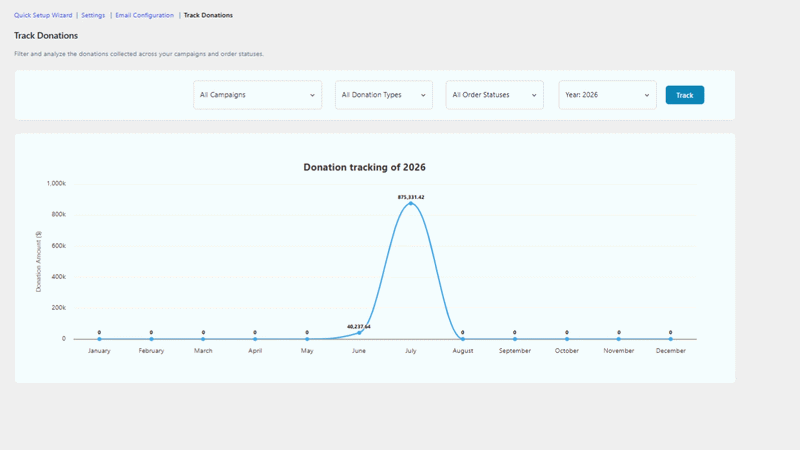Viewport: 800px width, 450px height.
Task: Click the blue Track button
Action: [x=685, y=95]
